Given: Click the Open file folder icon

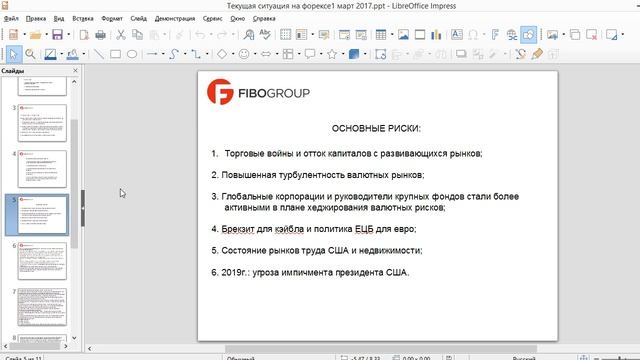Looking at the screenshot, I should tap(36, 35).
